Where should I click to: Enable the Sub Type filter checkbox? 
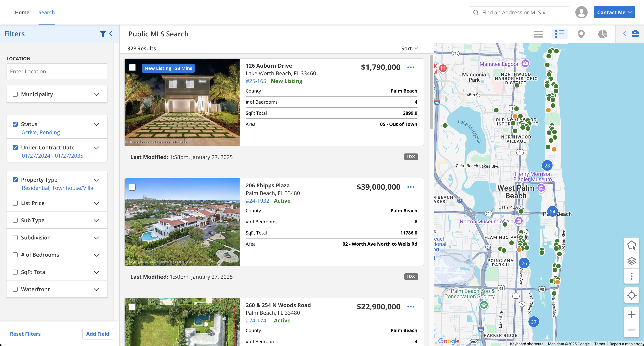(x=15, y=220)
